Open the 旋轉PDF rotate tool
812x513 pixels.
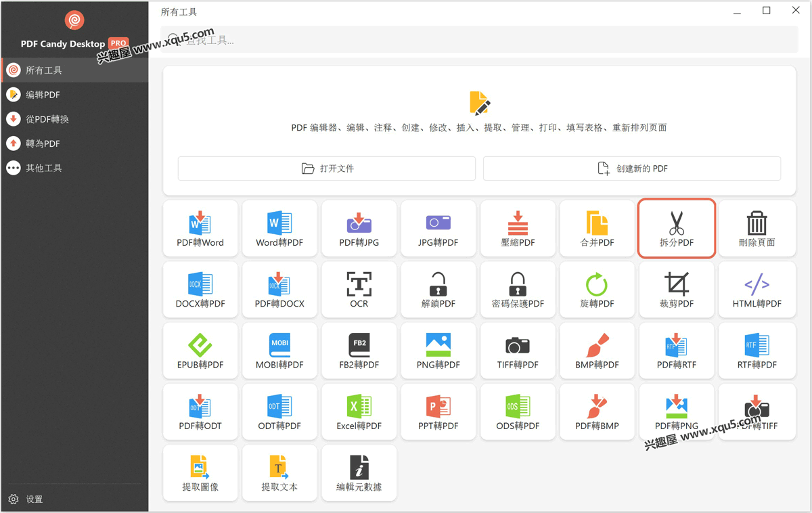pos(597,290)
